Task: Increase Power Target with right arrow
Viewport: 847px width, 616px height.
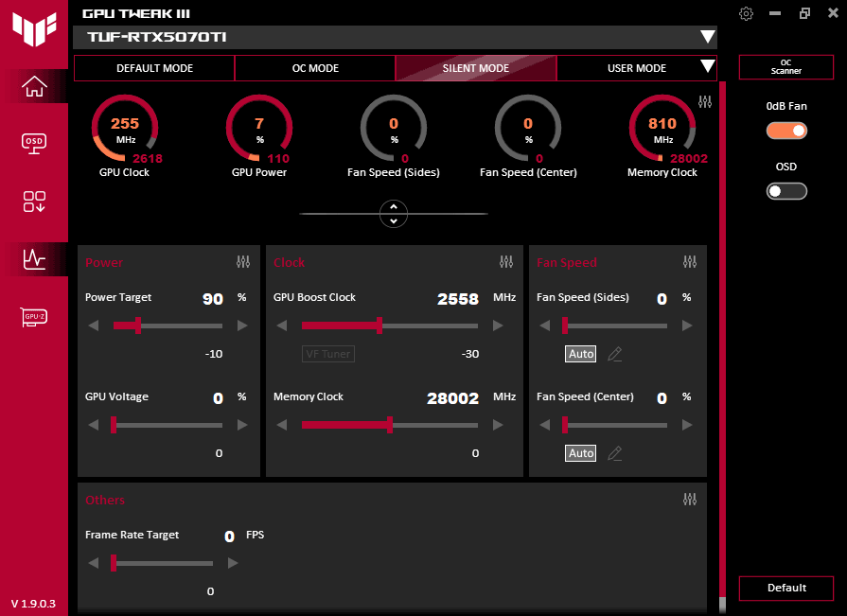Action: tap(242, 326)
